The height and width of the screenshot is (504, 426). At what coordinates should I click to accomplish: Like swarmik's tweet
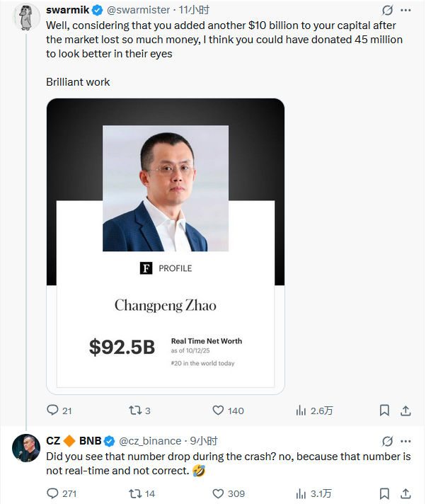219,410
